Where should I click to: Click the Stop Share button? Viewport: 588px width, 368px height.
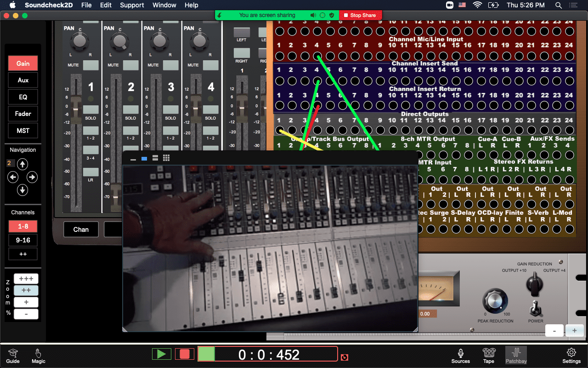tap(361, 15)
